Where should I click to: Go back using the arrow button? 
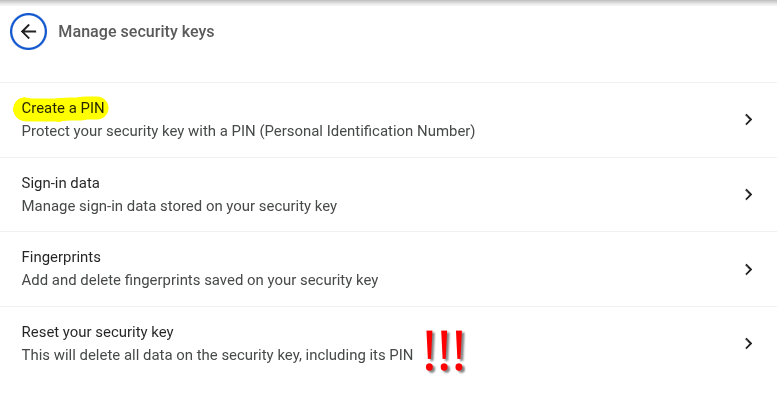(x=28, y=32)
